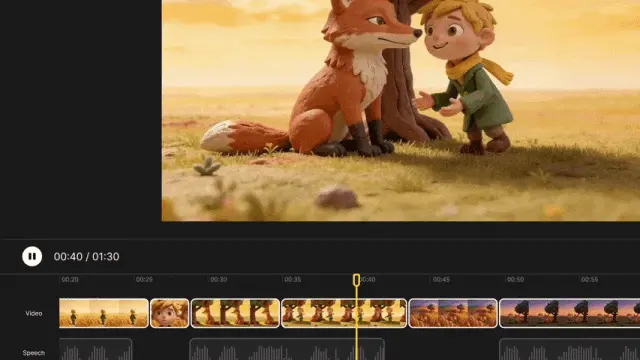This screenshot has height=360, width=640.
Task: Click the 00:20 ruler mark
Action: [x=70, y=280]
